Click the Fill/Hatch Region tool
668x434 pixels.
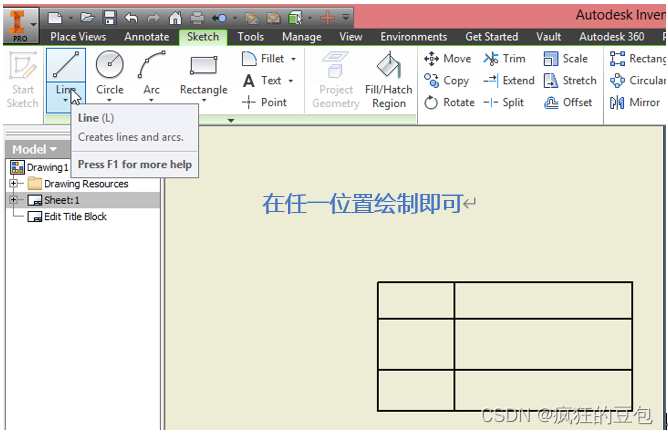(x=389, y=80)
